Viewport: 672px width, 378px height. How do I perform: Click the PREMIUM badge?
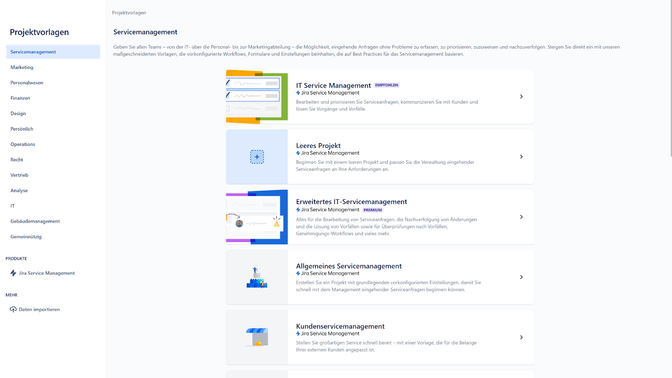372,210
